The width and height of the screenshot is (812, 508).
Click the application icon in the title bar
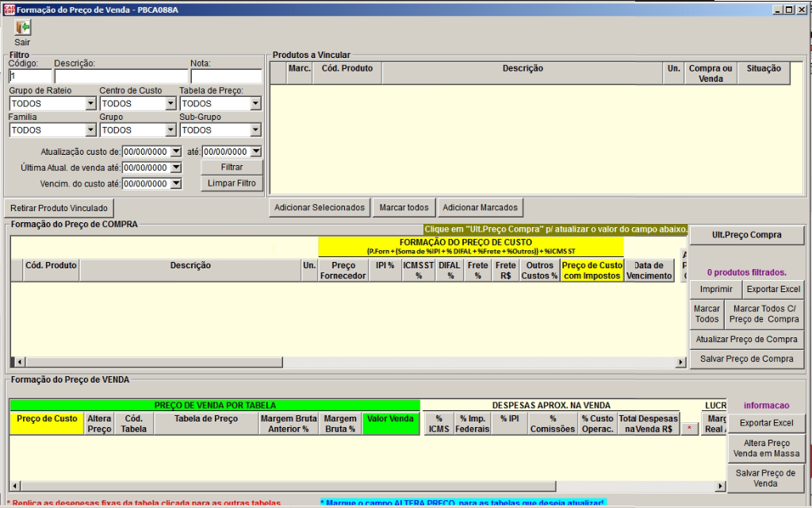pos(9,10)
